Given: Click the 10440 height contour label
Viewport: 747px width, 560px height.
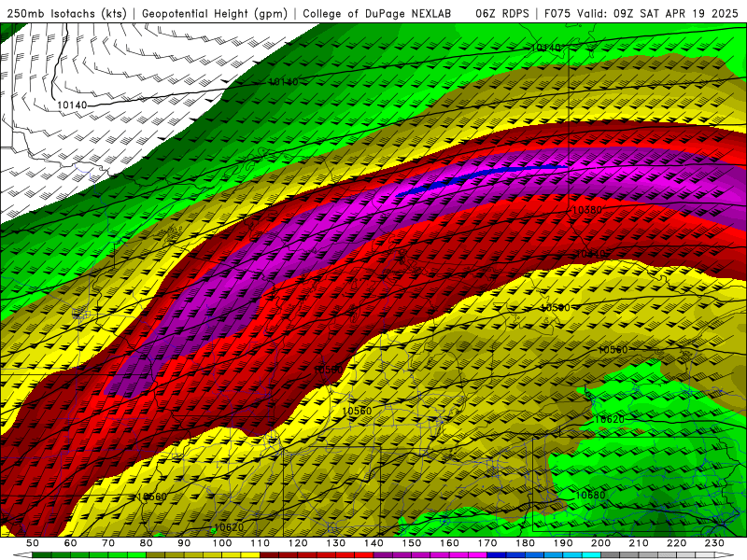Looking at the screenshot, I should coord(590,254).
